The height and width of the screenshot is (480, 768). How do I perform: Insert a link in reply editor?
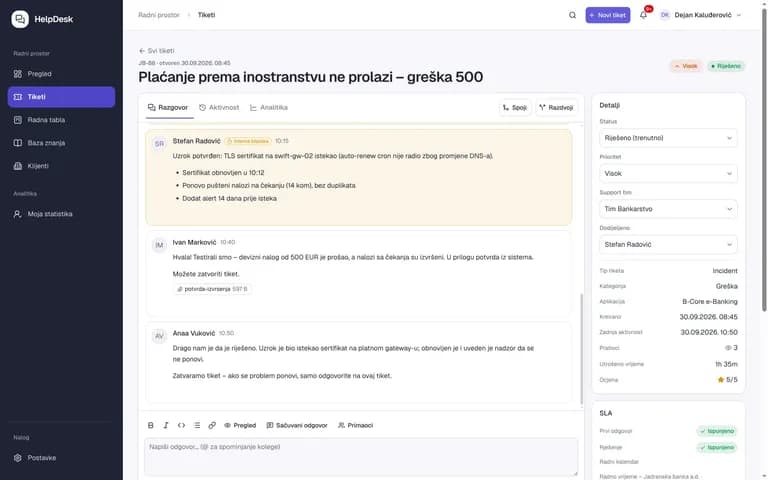click(x=212, y=425)
